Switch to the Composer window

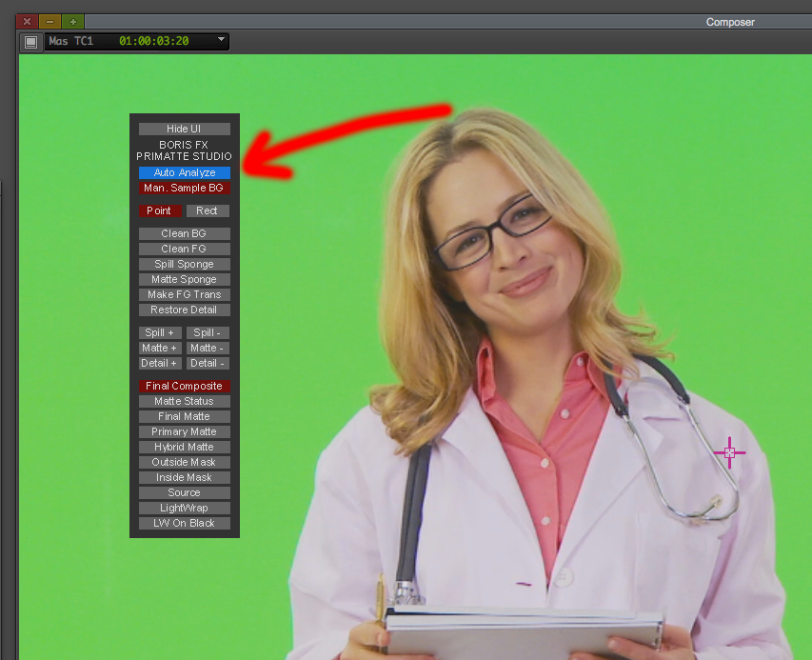729,21
